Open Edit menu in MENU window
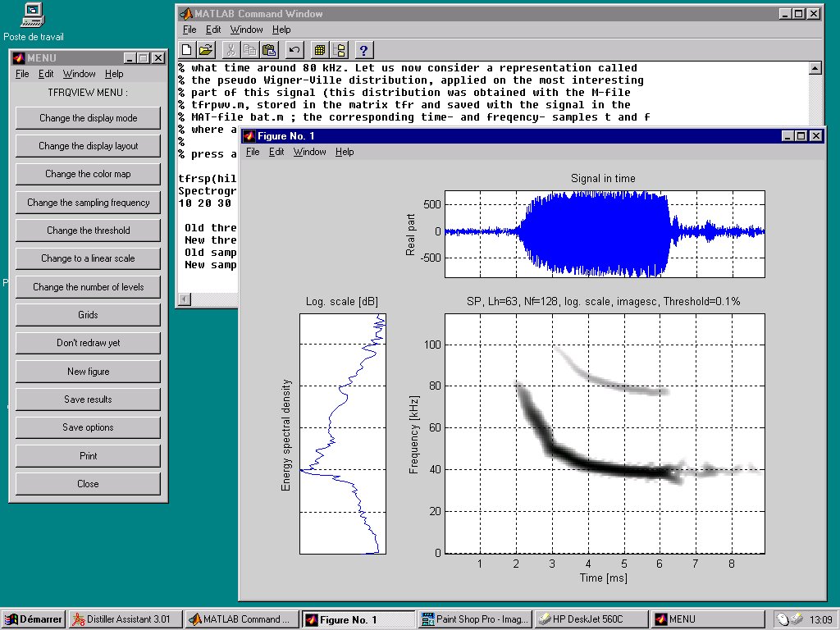The width and height of the screenshot is (840, 630). (46, 73)
